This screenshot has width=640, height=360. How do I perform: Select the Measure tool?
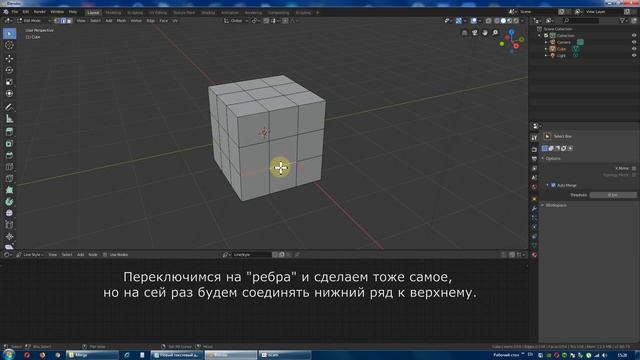(x=9, y=119)
